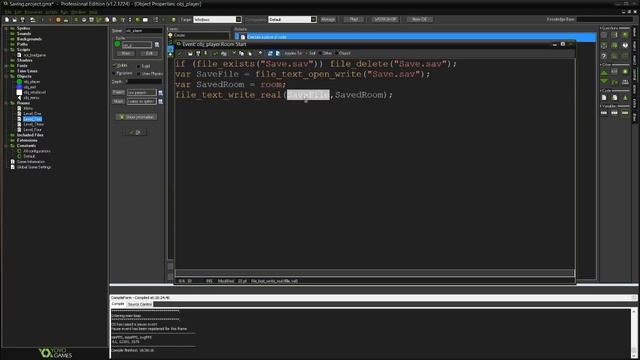
Task: Select the Object radio button in Applies To
Action: (x=337, y=53)
